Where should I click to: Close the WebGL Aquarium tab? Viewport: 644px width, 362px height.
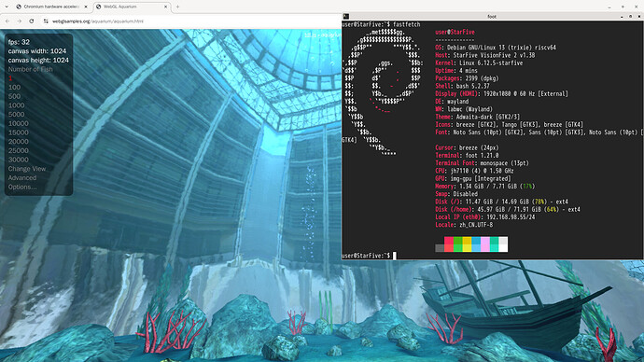(x=165, y=7)
